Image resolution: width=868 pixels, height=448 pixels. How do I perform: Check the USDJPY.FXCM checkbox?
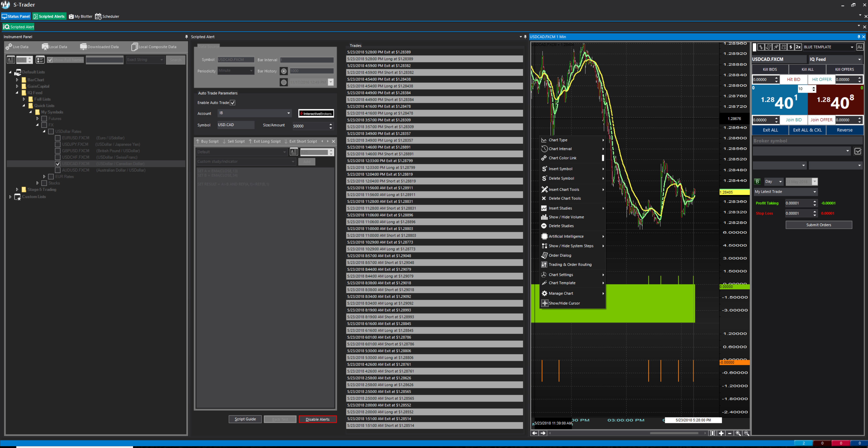click(x=58, y=145)
